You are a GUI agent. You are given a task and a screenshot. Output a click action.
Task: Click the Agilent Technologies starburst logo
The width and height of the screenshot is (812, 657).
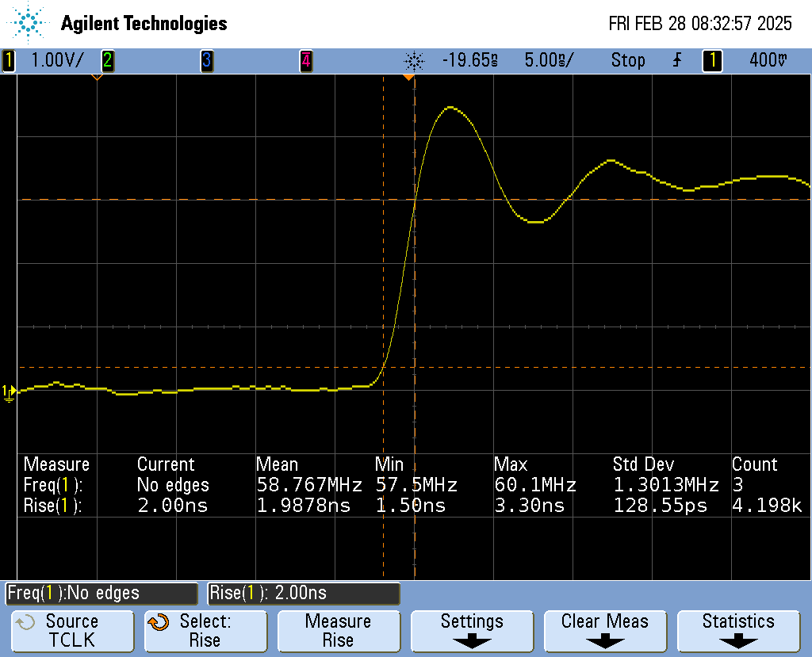[x=29, y=23]
